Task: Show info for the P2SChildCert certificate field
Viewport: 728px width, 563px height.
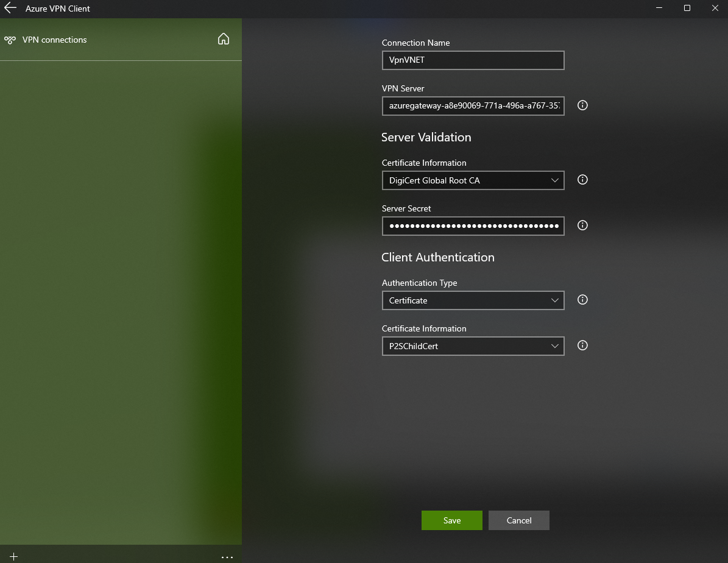Action: (582, 345)
